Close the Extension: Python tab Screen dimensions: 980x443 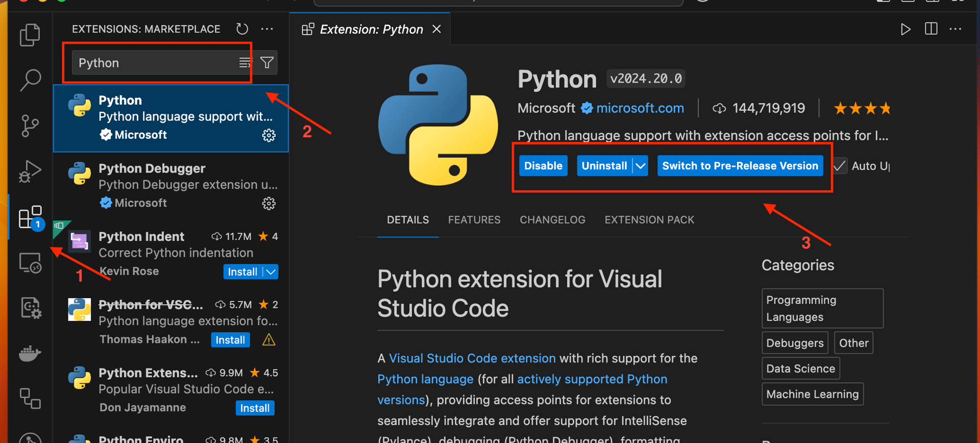pyautogui.click(x=436, y=29)
